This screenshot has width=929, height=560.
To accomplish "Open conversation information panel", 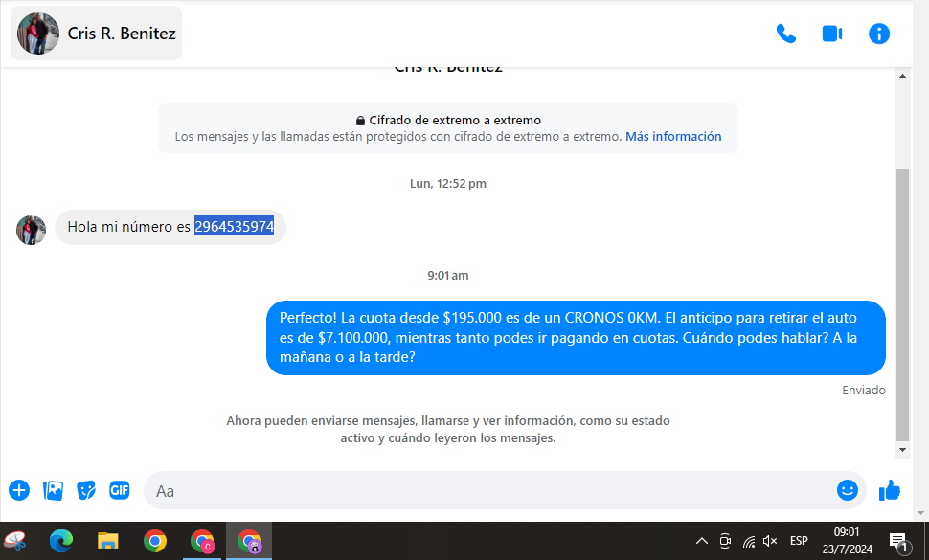I will click(x=879, y=34).
